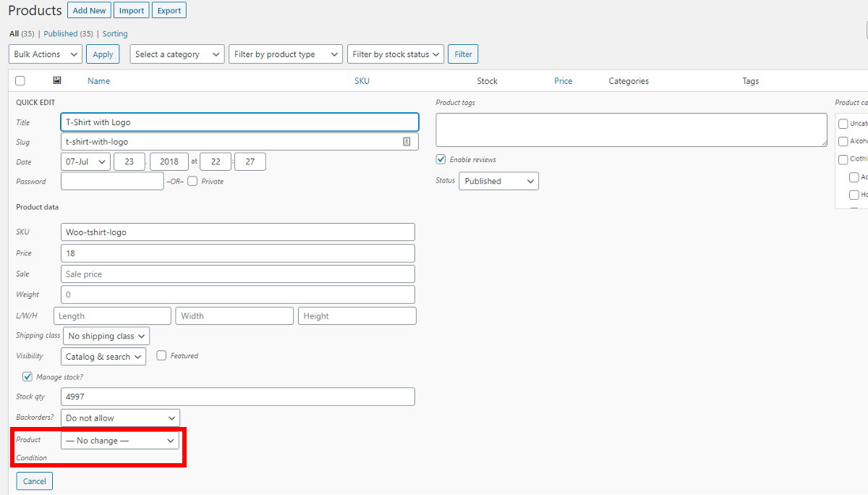The image size is (868, 495).
Task: Open the Filter by stock status dropdown
Action: pos(396,54)
